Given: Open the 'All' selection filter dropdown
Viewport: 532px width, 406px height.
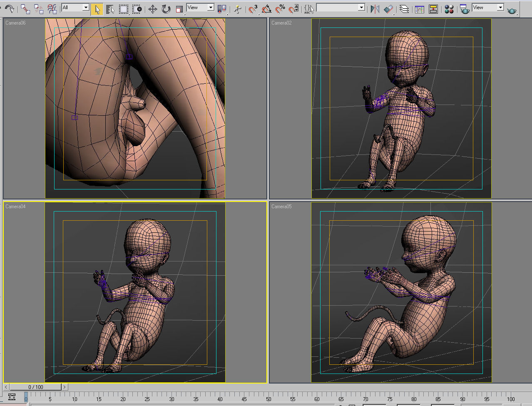Looking at the screenshot, I should coord(75,7).
